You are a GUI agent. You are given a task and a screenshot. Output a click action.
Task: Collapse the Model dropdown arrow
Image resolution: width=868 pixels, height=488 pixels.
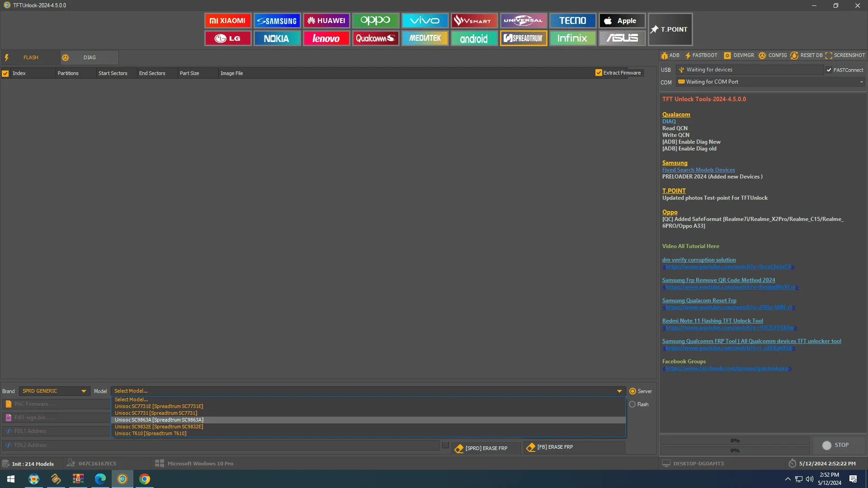click(x=619, y=391)
